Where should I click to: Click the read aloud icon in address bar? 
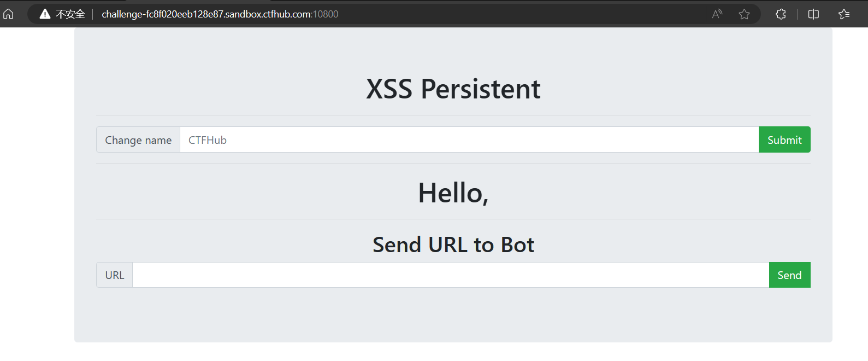[717, 14]
